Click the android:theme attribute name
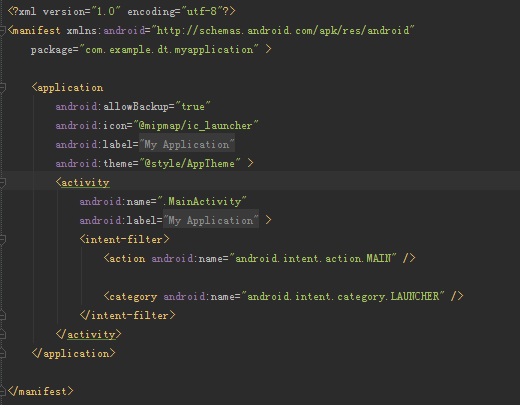The height and width of the screenshot is (405, 520). tap(94, 164)
